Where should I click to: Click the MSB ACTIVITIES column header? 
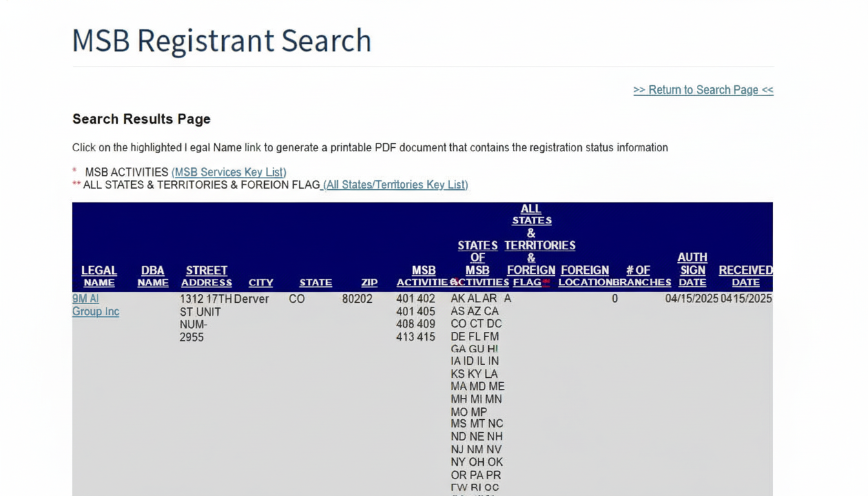coord(424,276)
